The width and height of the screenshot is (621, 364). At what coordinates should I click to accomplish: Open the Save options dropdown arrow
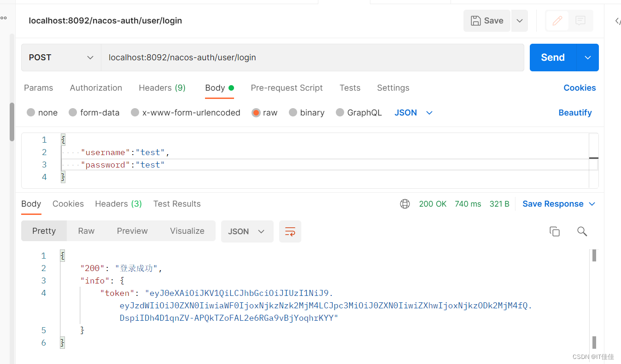(x=520, y=21)
